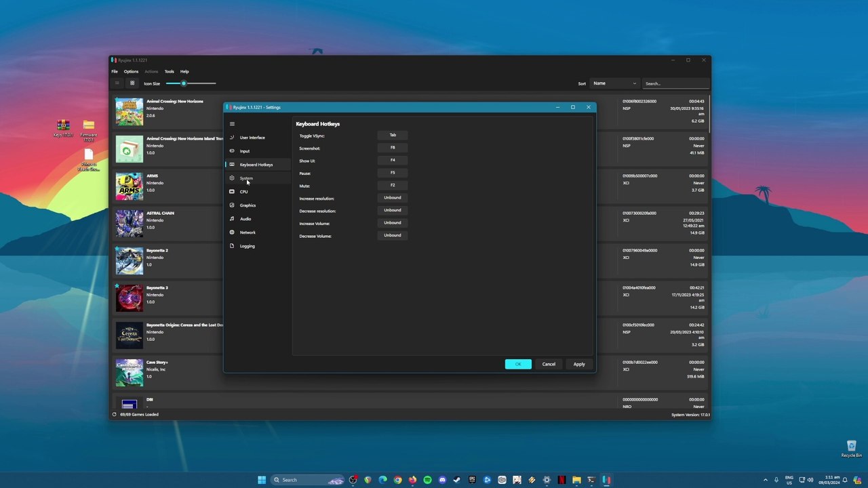Image resolution: width=868 pixels, height=488 pixels.
Task: Open the Options menu in Ryujinx
Action: pyautogui.click(x=131, y=71)
